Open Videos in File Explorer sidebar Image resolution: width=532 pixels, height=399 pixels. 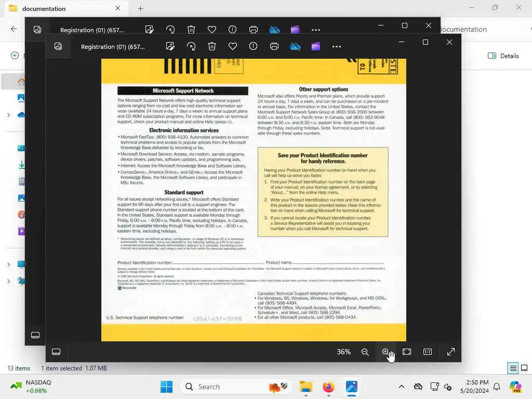pos(21,231)
